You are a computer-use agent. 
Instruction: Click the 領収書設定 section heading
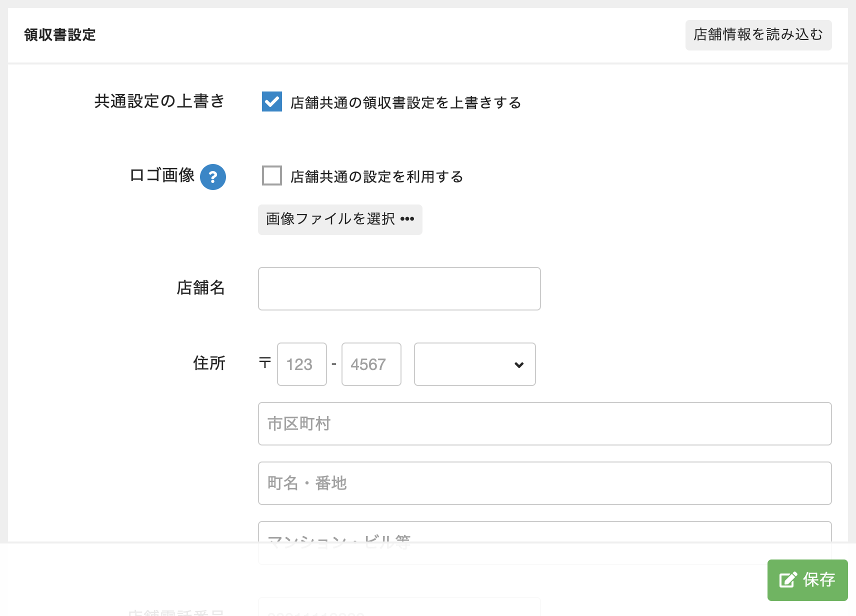[60, 35]
